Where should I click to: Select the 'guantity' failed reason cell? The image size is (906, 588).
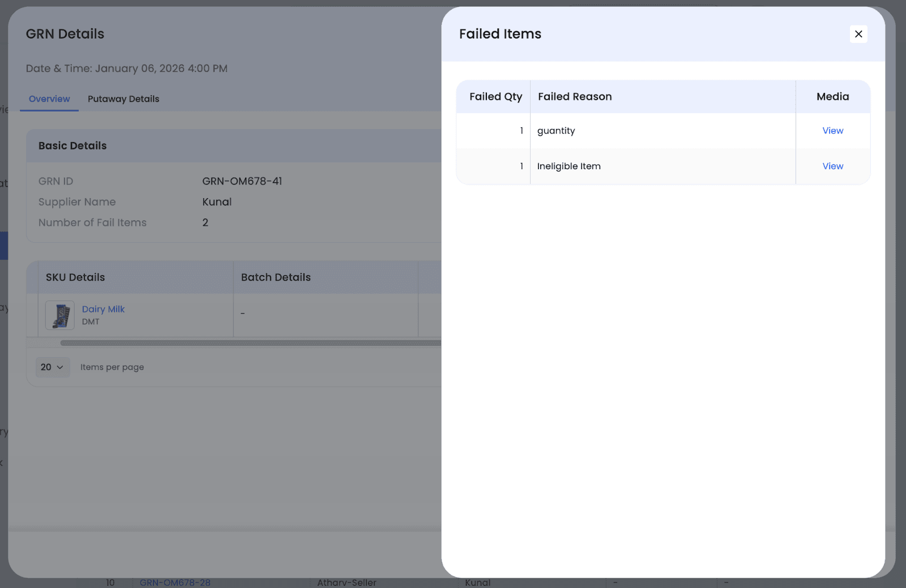(x=556, y=131)
